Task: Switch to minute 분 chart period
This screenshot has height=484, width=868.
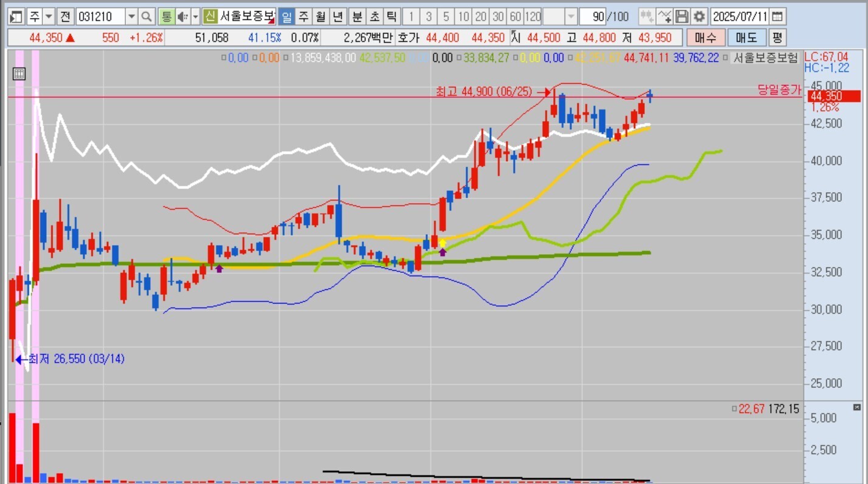Action: click(357, 16)
